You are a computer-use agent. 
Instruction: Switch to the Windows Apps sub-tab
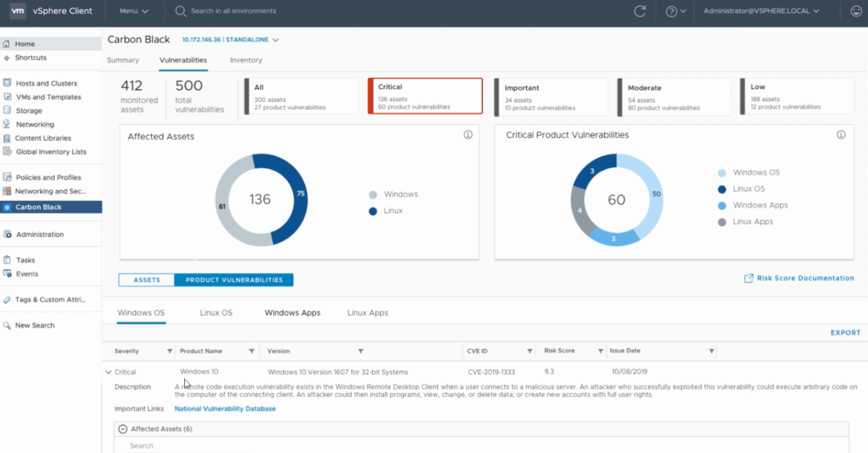point(292,313)
